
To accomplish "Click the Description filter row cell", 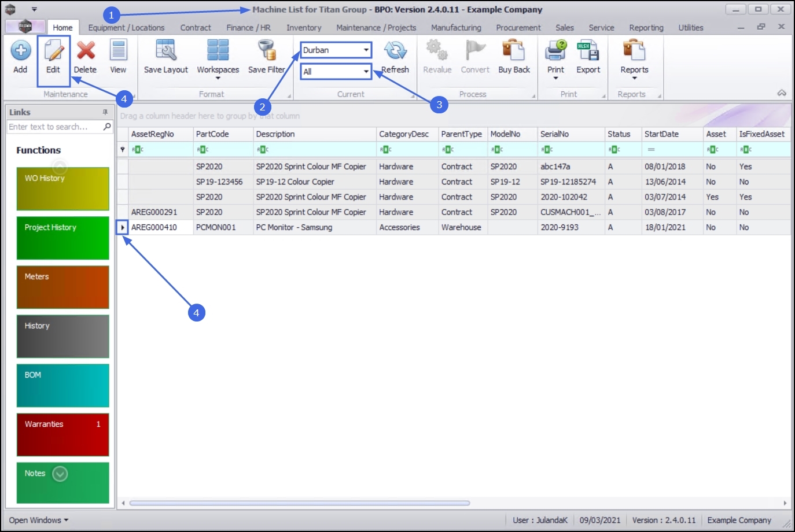I will (x=315, y=150).
